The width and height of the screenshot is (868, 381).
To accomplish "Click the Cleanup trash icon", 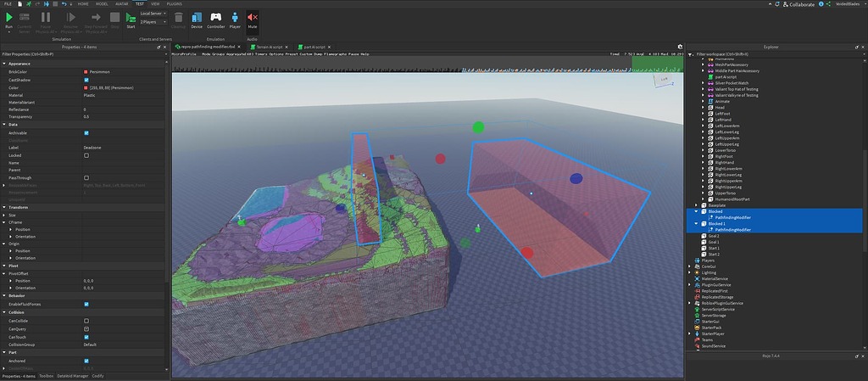I will coord(178,18).
